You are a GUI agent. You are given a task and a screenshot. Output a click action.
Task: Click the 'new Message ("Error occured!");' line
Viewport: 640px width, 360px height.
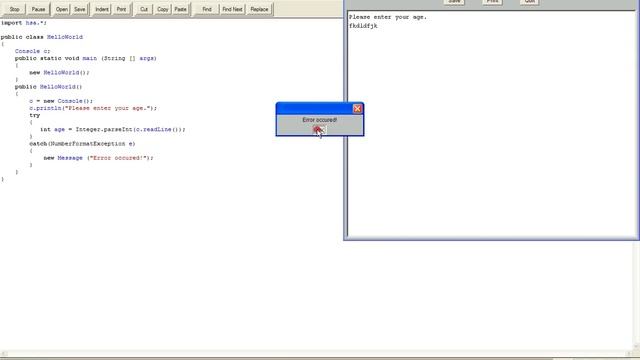98,158
